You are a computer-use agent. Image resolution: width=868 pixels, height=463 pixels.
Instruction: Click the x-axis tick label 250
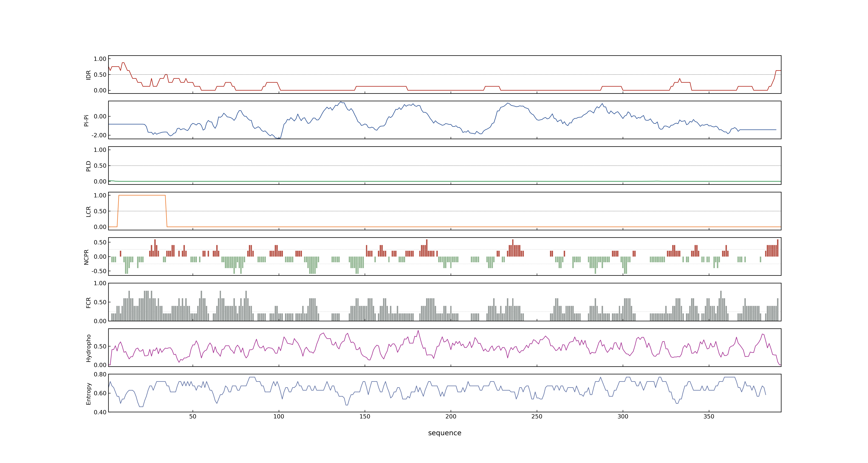[537, 416]
